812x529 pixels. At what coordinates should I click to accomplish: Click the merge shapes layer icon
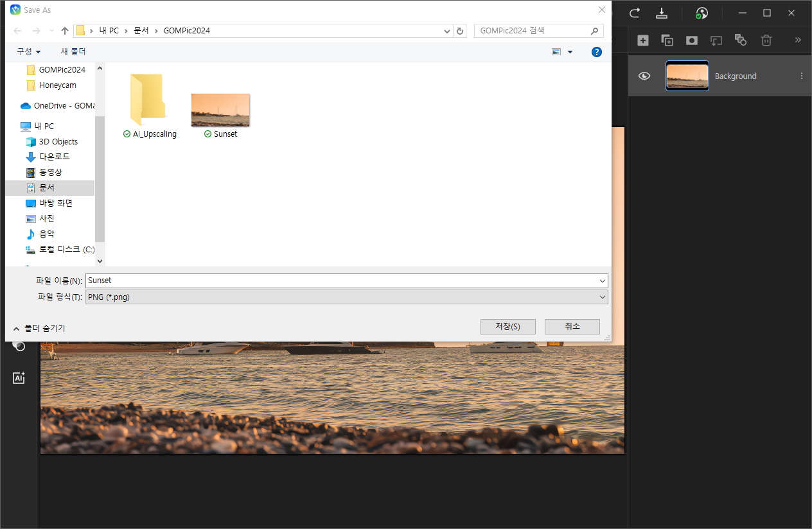741,40
